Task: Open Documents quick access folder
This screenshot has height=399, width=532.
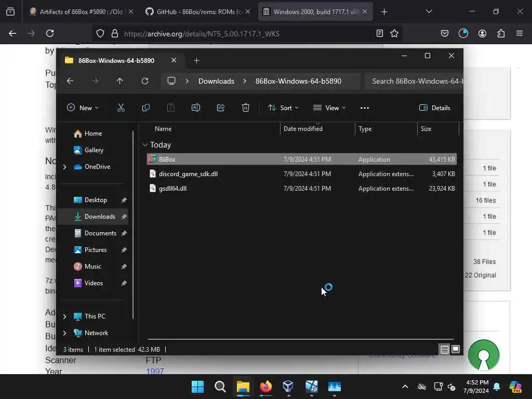Action: 100,233
